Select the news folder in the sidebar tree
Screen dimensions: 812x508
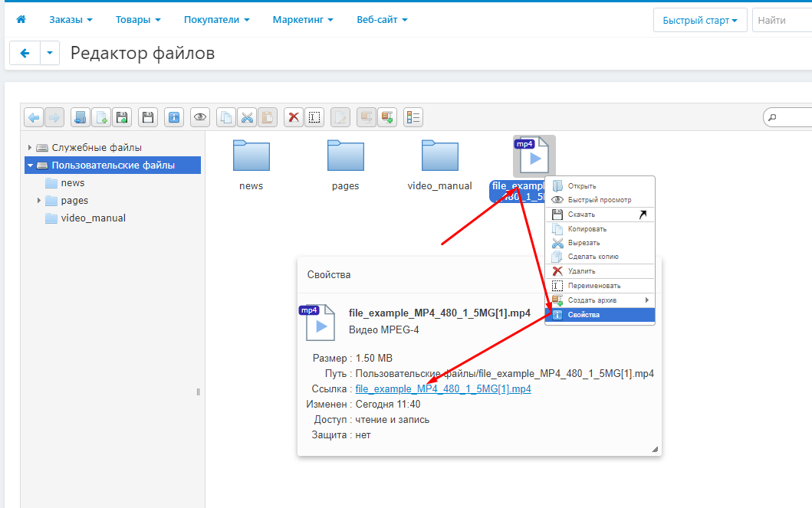point(73,183)
